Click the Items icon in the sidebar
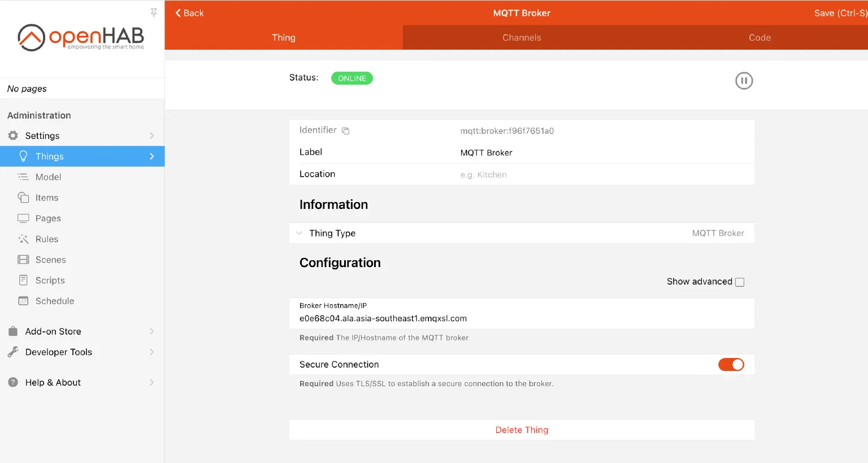Screen dimensions: 868x463 coord(23,198)
